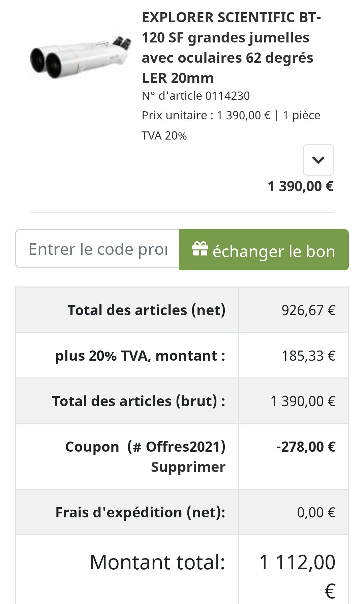Click the article number 0114230 text

(x=196, y=96)
